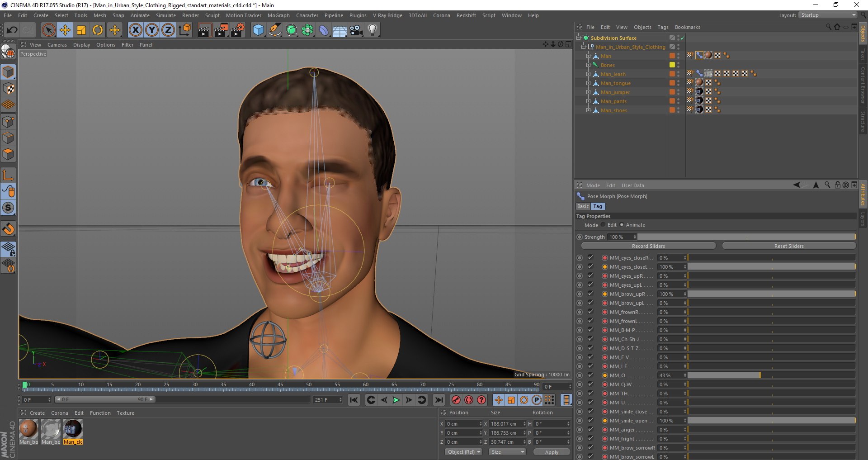Click the X Size input field
Image resolution: width=868 pixels, height=460 pixels.
(x=507, y=424)
